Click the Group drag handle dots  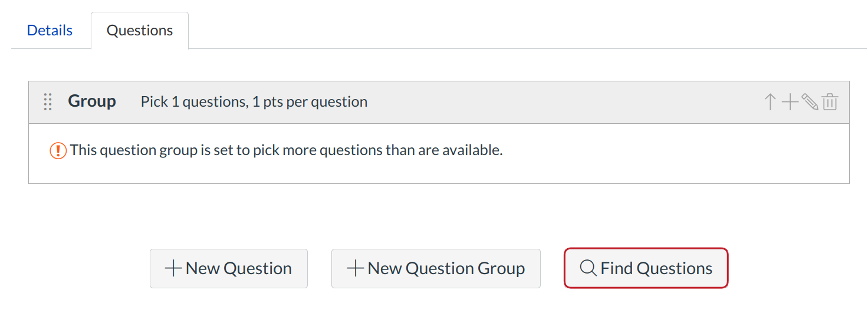48,102
